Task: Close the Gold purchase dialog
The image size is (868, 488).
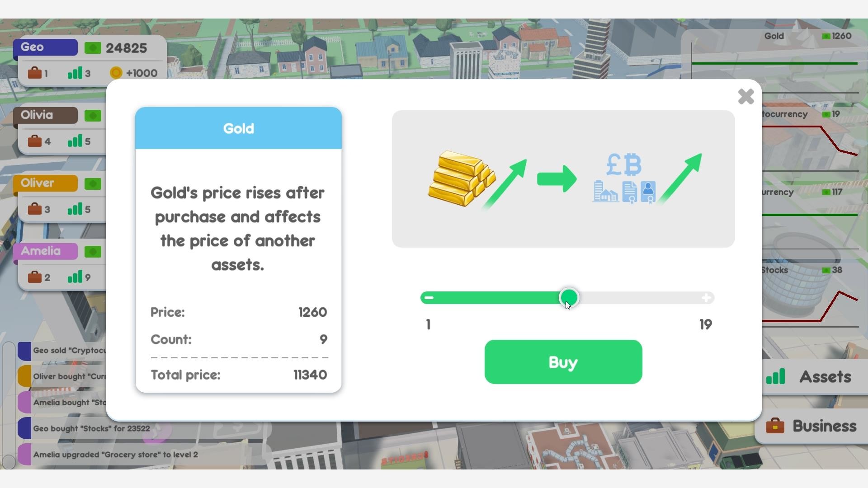Action: pos(745,97)
